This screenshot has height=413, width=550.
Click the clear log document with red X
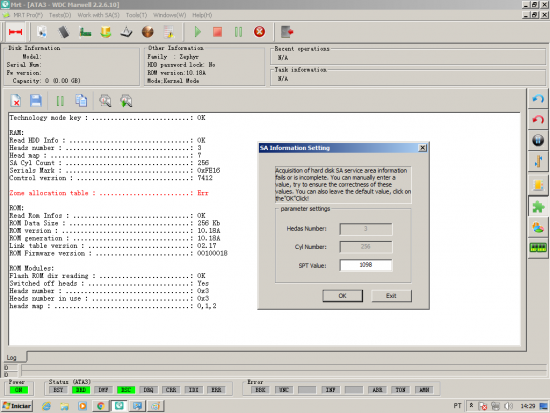16,101
